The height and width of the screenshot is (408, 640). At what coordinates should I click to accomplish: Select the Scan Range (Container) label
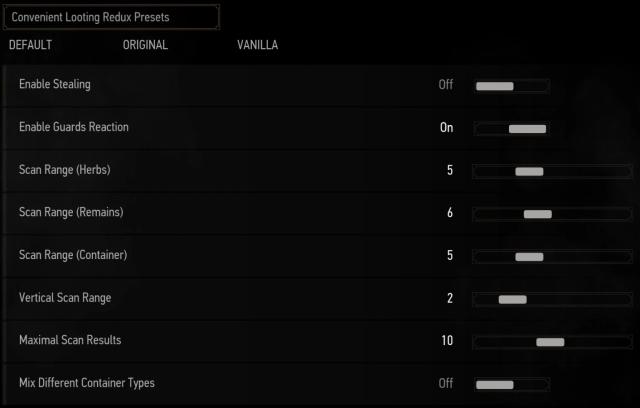73,256
